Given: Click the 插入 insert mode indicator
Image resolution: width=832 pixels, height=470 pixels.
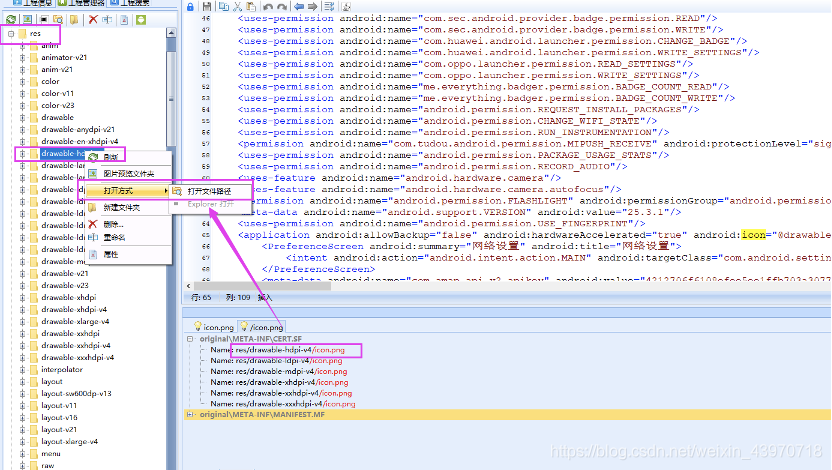Looking at the screenshot, I should pos(265,298).
